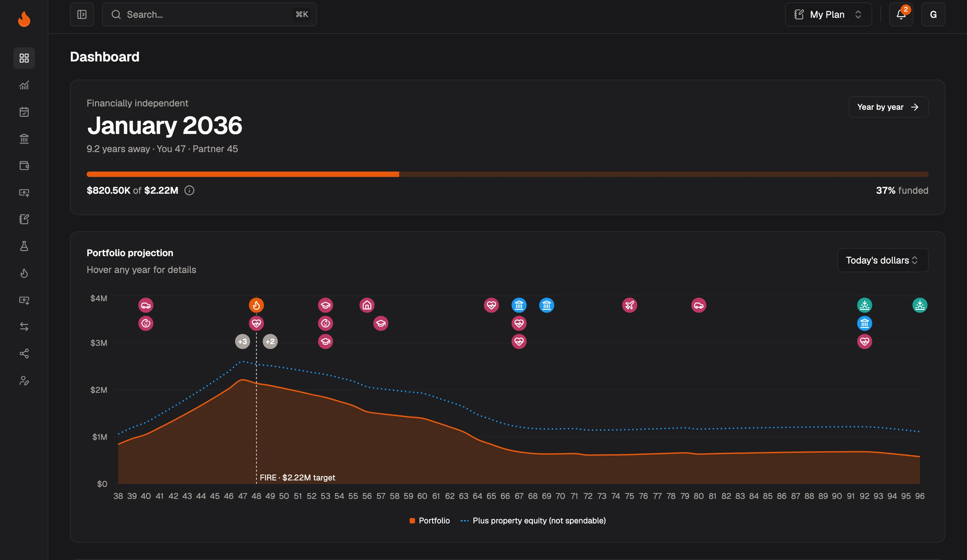Screen dimensions: 967x560
Task: Open the My Plan selector dropdown
Action: click(828, 14)
